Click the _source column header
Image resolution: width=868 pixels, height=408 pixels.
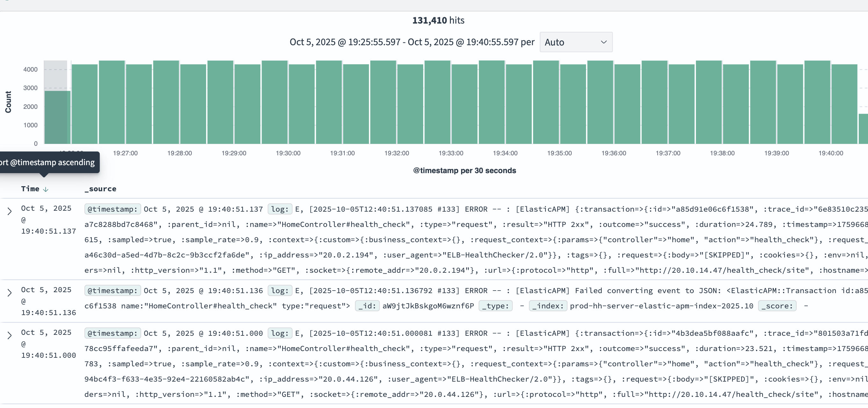(100, 189)
